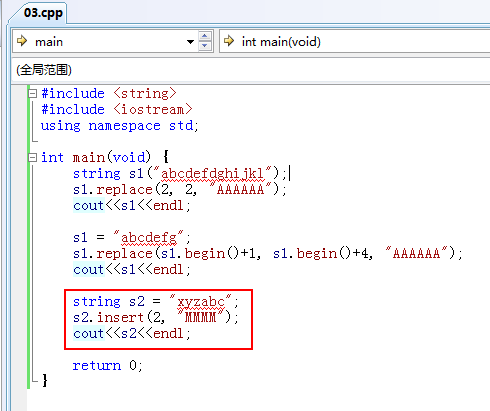Click the string s2 = "xyzabc"; line

click(x=156, y=302)
